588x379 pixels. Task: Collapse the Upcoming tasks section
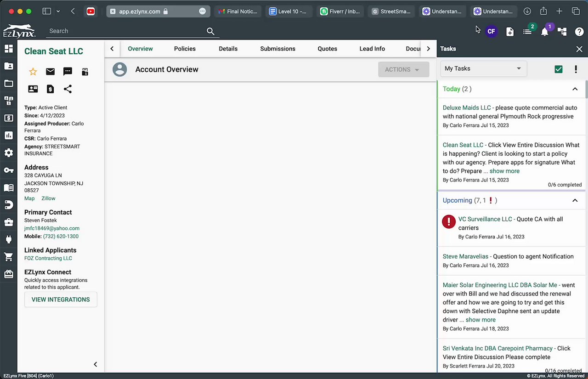575,200
